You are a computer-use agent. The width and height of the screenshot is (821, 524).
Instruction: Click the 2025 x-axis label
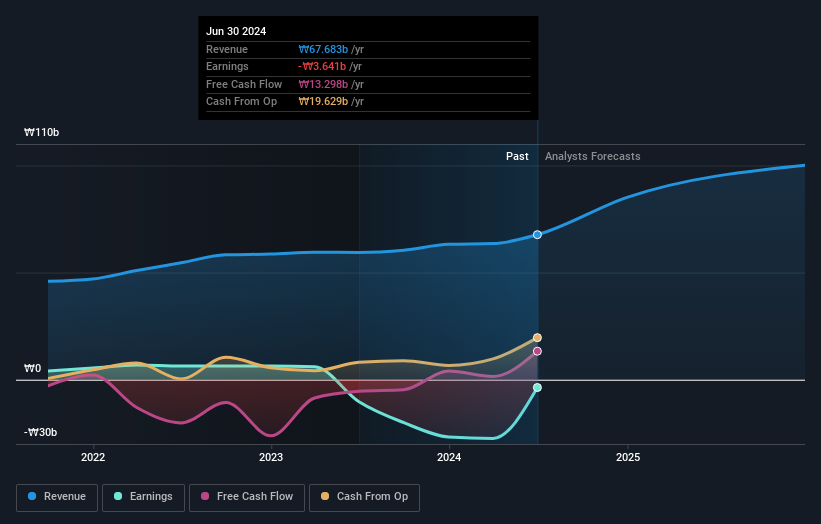click(x=628, y=457)
